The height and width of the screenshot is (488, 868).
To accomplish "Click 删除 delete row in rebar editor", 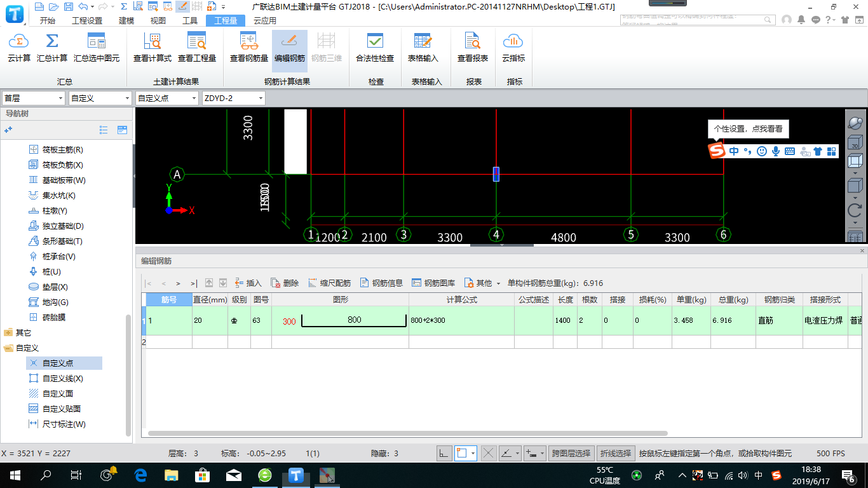I will (x=285, y=283).
